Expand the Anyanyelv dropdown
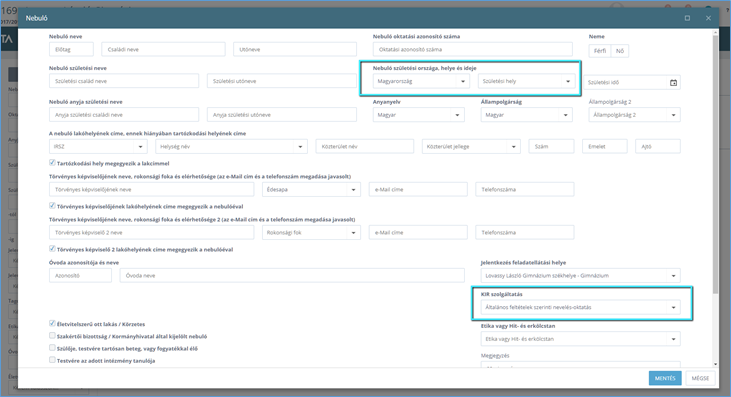 tap(418, 115)
